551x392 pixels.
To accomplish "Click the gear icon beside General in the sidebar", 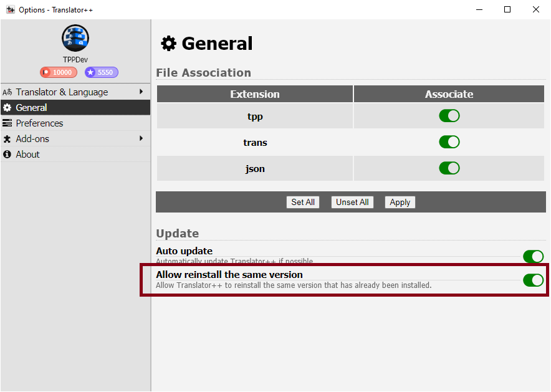I will tap(7, 107).
